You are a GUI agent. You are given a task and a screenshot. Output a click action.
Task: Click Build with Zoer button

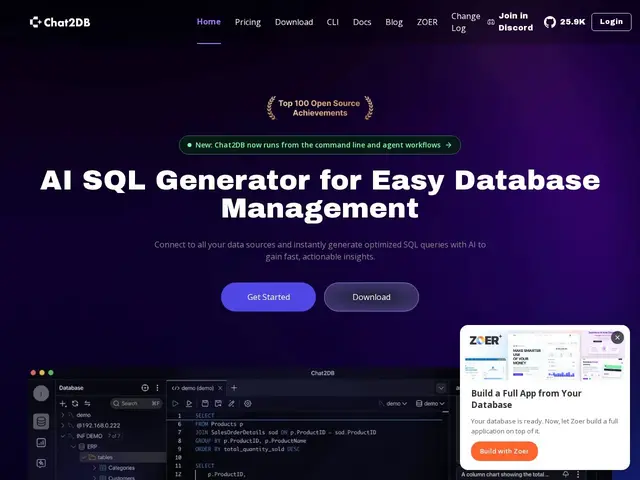click(504, 451)
